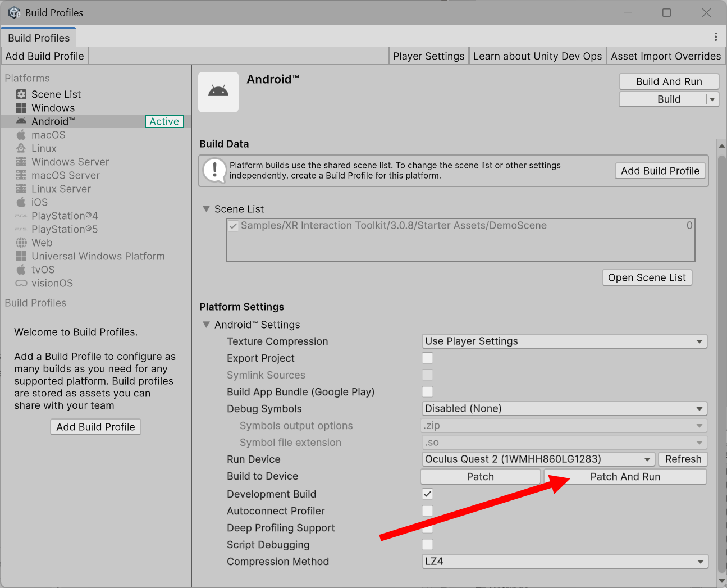The image size is (727, 588).
Task: Click the Symlink Sources checkbox
Action: [x=428, y=375]
